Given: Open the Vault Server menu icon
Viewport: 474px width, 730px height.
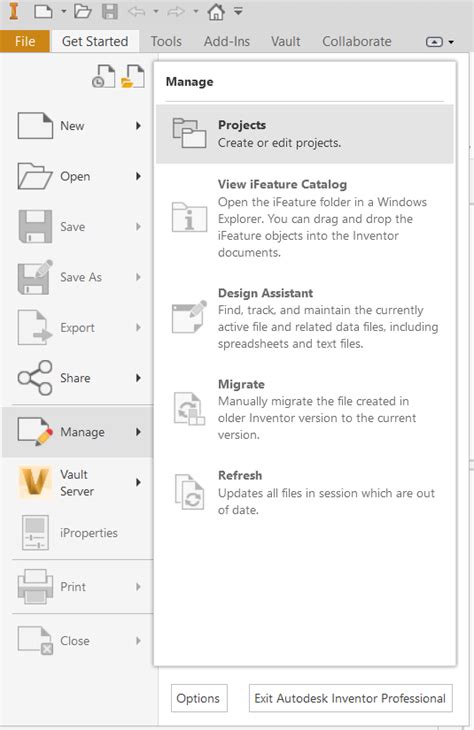Looking at the screenshot, I should click(35, 482).
